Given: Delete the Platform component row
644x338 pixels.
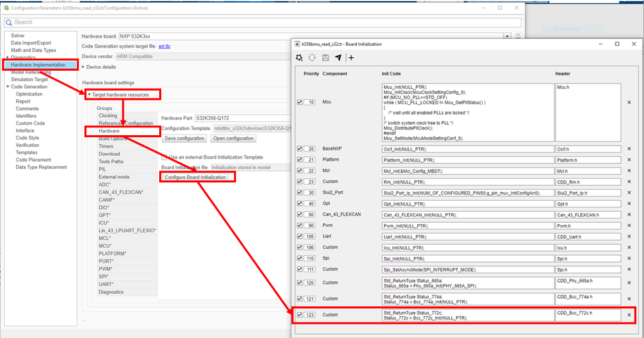Looking at the screenshot, I should coord(629,160).
